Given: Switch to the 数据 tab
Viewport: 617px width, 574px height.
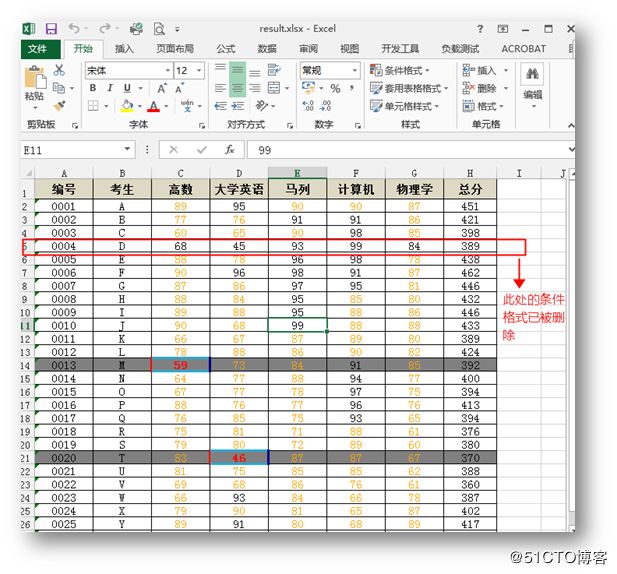Looking at the screenshot, I should tap(267, 49).
